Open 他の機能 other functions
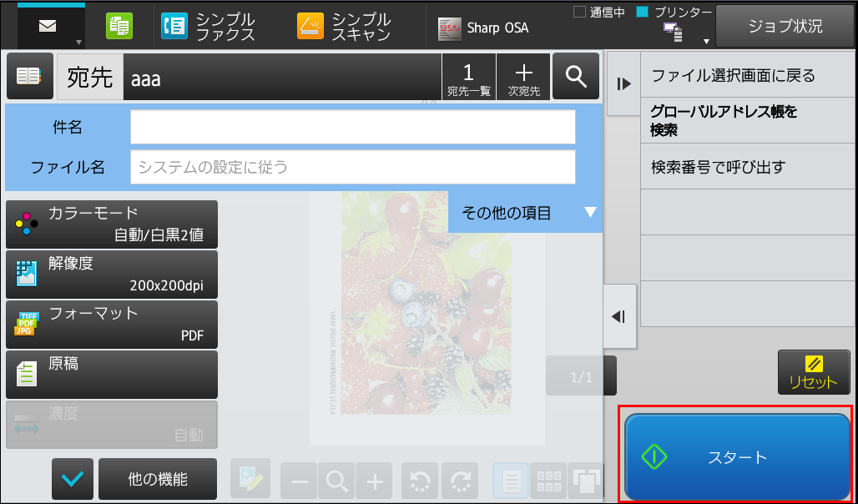Screen dimensions: 858x504 (158, 479)
